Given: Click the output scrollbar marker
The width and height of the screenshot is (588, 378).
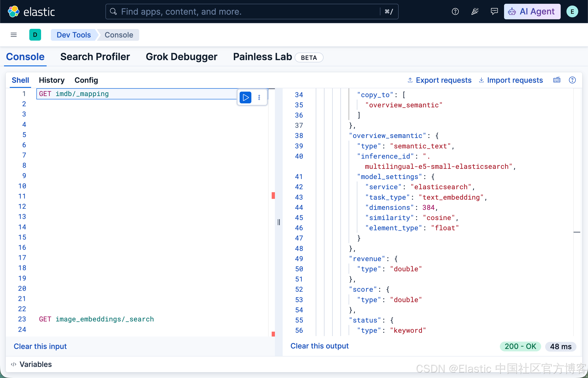Looking at the screenshot, I should 576,232.
